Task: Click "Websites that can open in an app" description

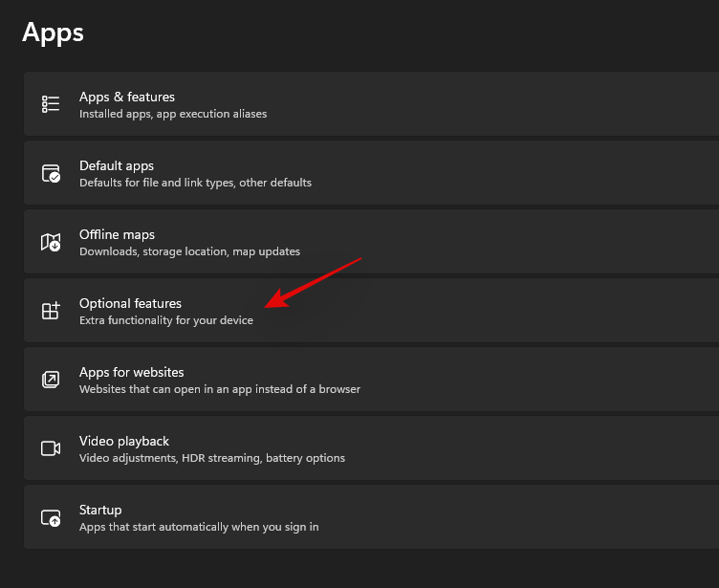Action: (x=220, y=389)
